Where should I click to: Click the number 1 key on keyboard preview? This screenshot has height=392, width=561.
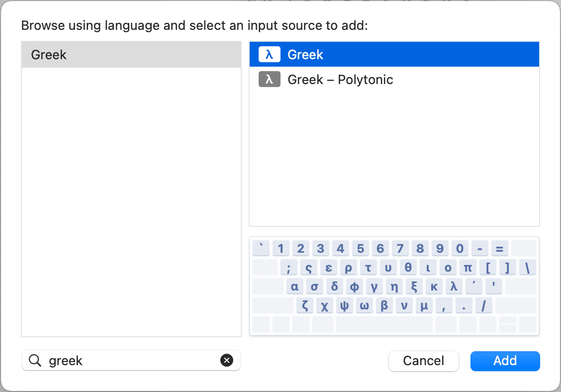pyautogui.click(x=281, y=248)
